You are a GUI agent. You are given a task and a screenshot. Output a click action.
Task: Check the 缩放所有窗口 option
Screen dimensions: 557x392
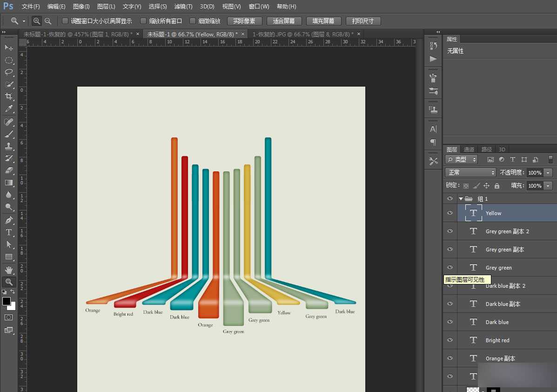[x=143, y=21]
